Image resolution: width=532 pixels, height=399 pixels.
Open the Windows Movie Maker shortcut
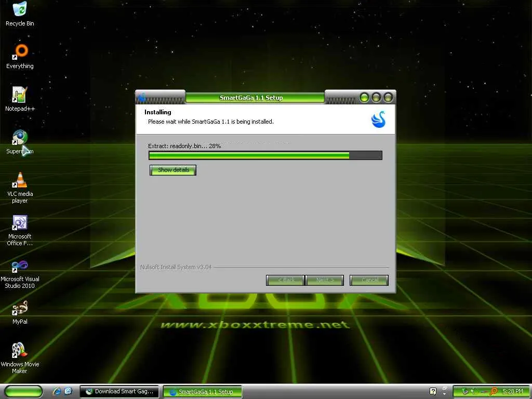[20, 358]
